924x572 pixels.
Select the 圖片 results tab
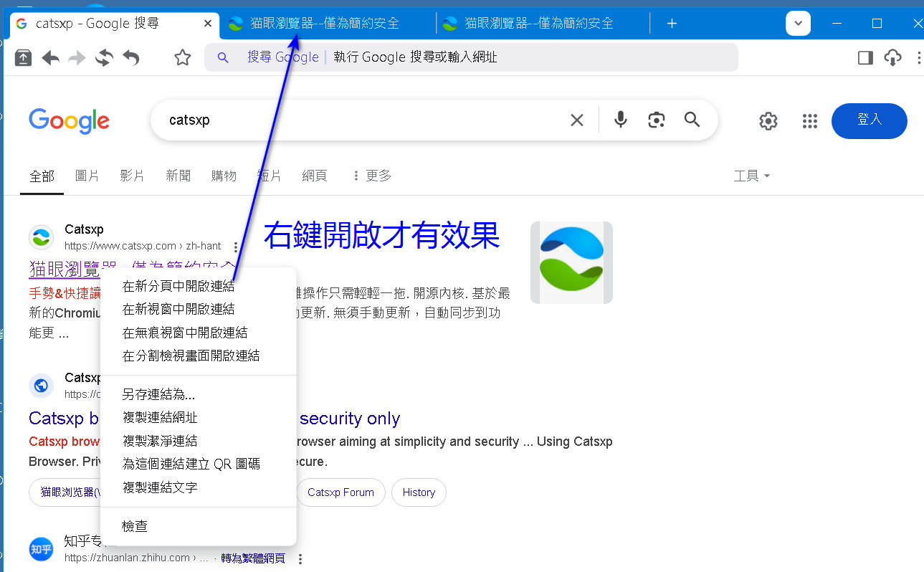[x=87, y=176]
